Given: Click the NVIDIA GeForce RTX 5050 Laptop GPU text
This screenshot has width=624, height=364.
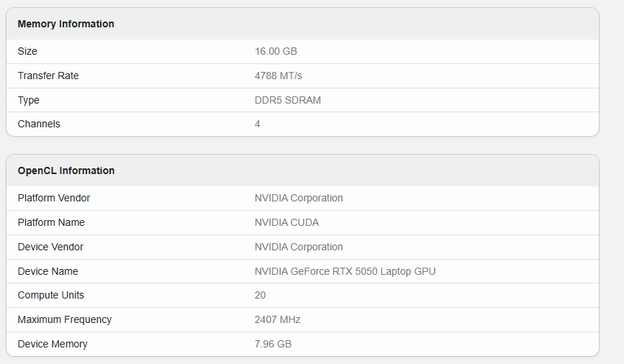Looking at the screenshot, I should pos(345,271).
